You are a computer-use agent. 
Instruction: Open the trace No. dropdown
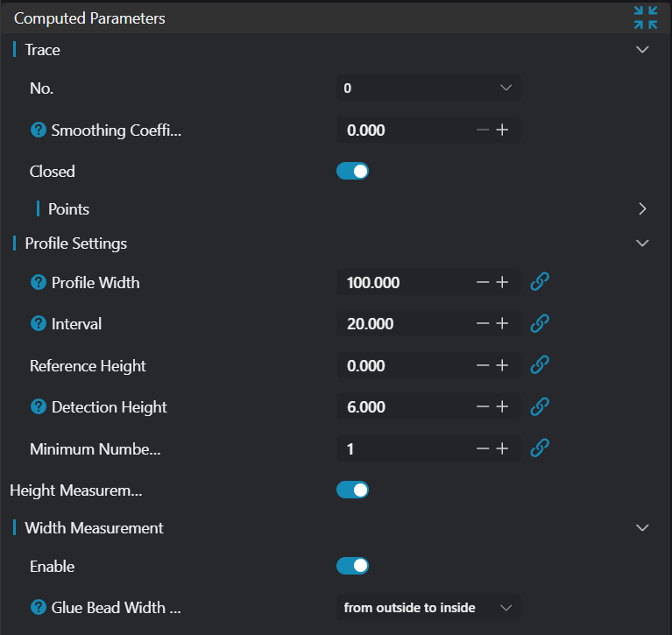[428, 88]
